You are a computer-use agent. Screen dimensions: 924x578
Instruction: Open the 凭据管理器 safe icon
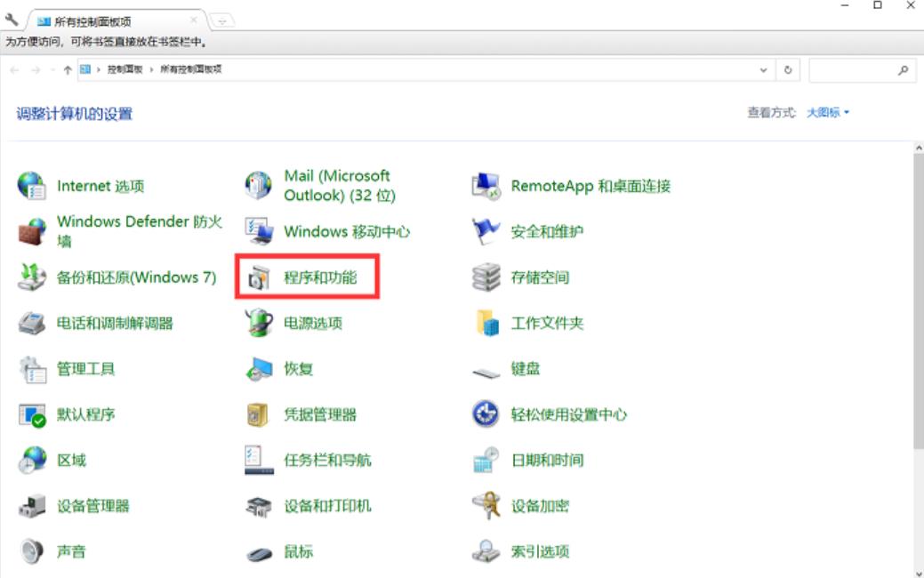coord(258,414)
